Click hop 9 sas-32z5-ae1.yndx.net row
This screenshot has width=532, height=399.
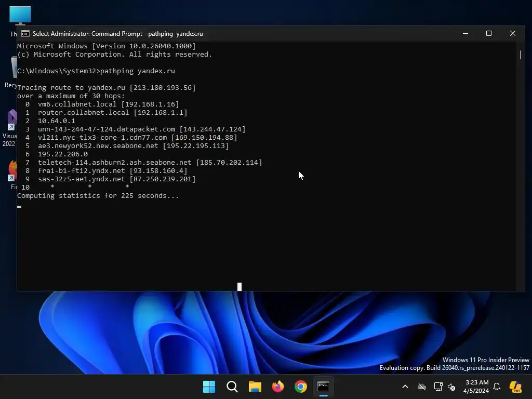pos(110,179)
